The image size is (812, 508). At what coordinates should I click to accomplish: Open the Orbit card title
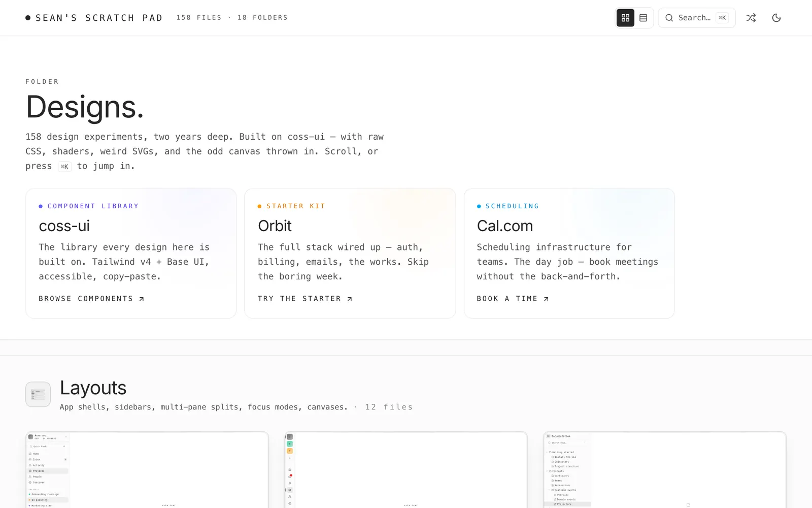pos(275,226)
